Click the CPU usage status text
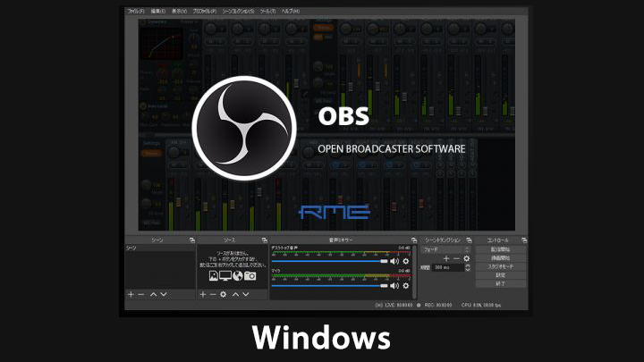Image resolution: width=644 pixels, height=362 pixels. coord(481,306)
